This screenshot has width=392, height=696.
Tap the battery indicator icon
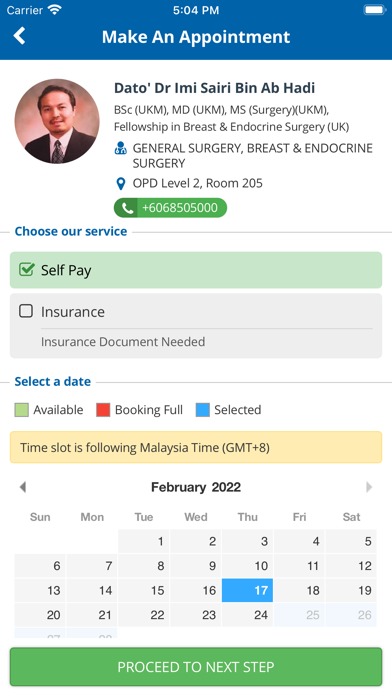tap(374, 10)
